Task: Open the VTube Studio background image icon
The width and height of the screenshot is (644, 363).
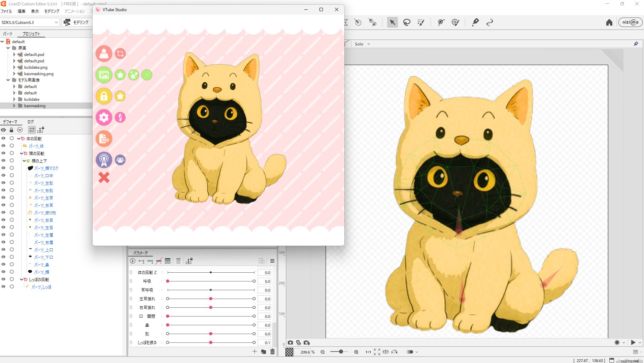Action: click(104, 75)
